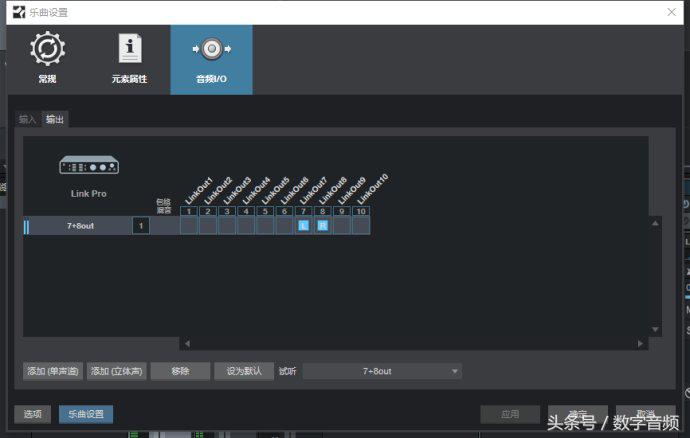Click the 应用 apply button

[510, 414]
